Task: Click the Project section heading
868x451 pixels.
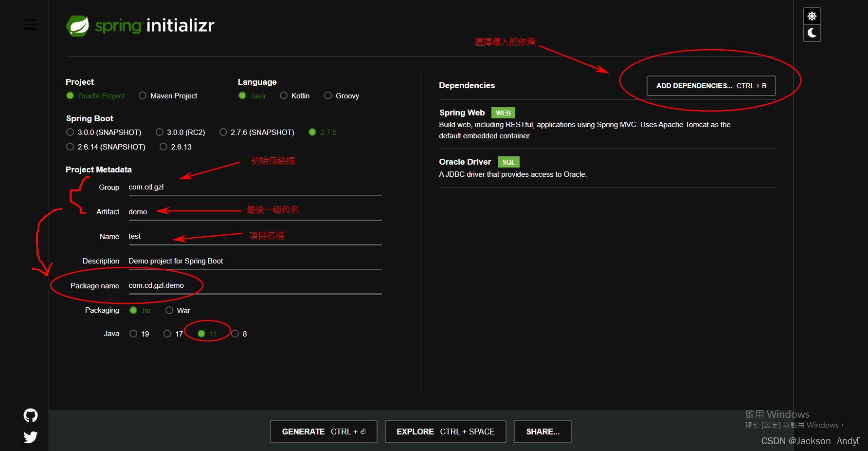Action: click(x=80, y=82)
